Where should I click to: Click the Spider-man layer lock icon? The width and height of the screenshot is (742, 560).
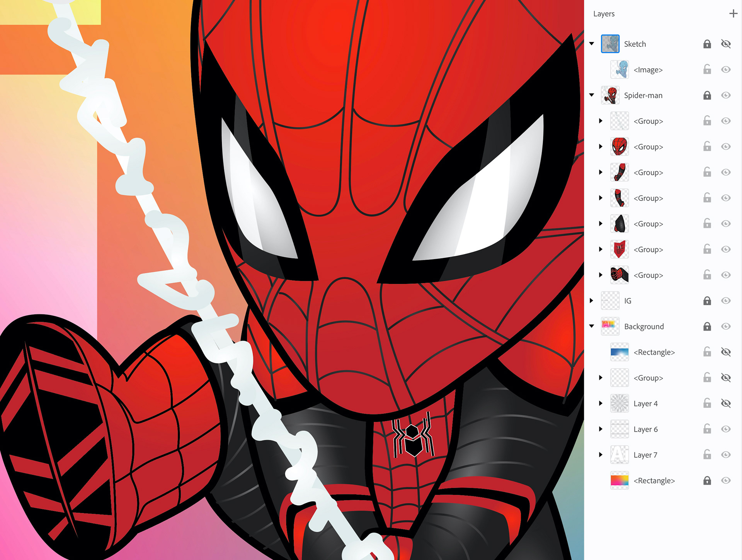[707, 95]
